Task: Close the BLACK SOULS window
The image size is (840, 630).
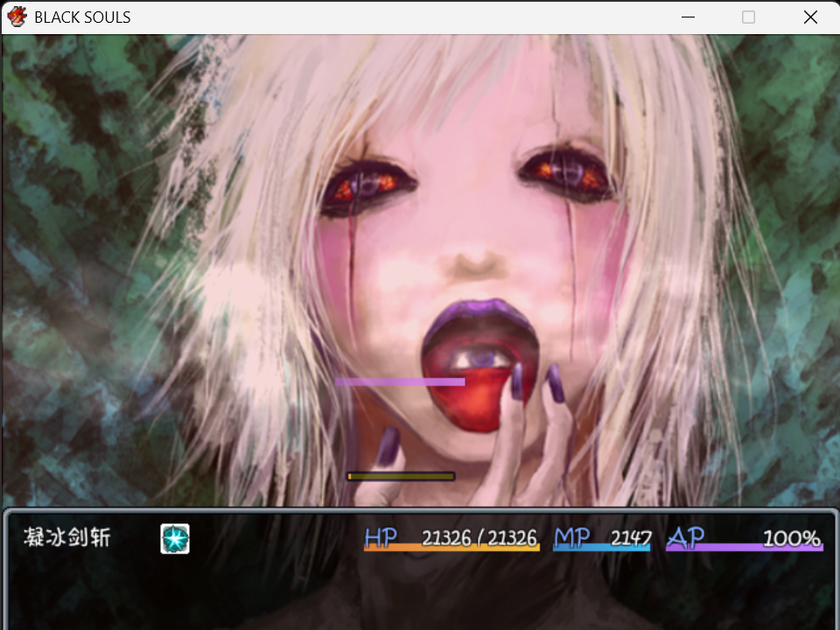Action: click(x=810, y=17)
